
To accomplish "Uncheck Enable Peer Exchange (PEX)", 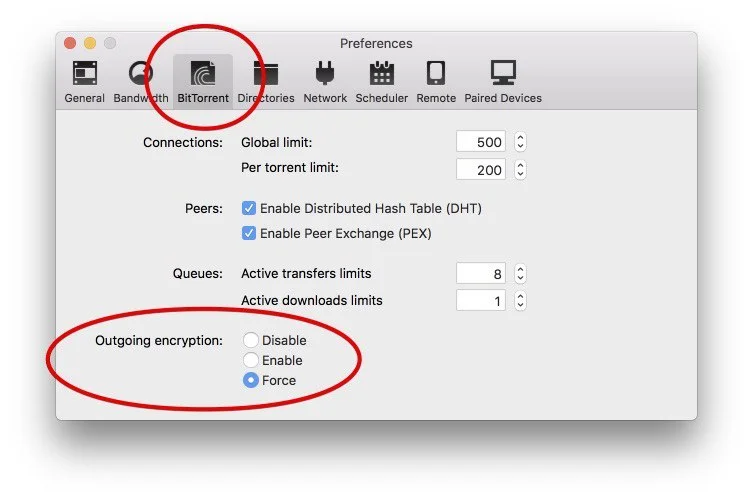I will click(x=250, y=233).
